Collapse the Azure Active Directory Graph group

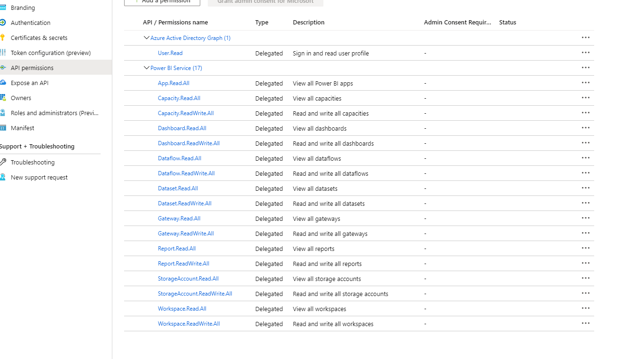coord(146,38)
